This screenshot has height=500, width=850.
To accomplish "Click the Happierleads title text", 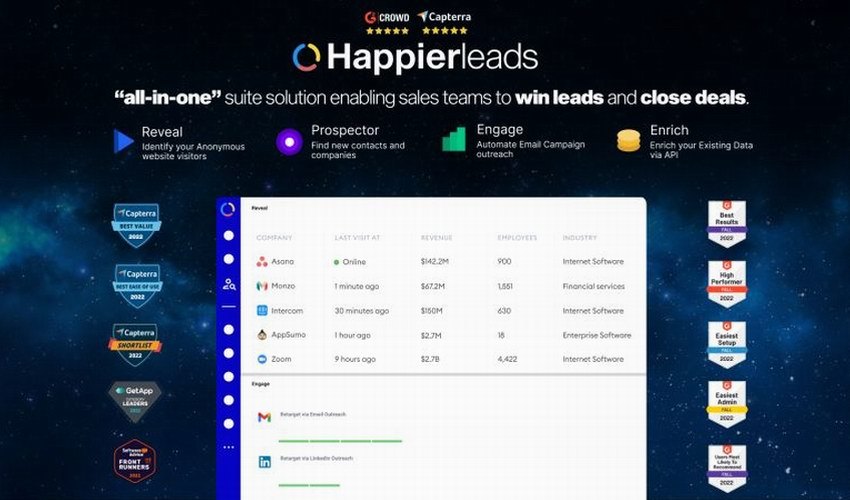I will coord(432,57).
